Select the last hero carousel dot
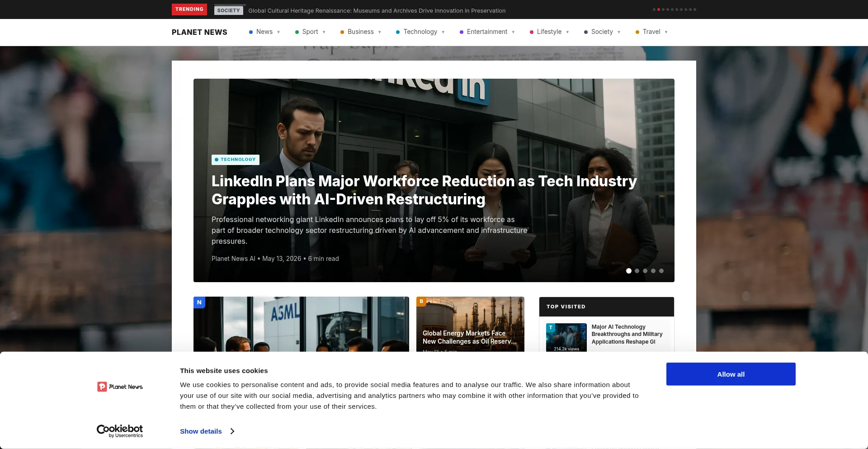This screenshot has height=449, width=868. [661, 271]
